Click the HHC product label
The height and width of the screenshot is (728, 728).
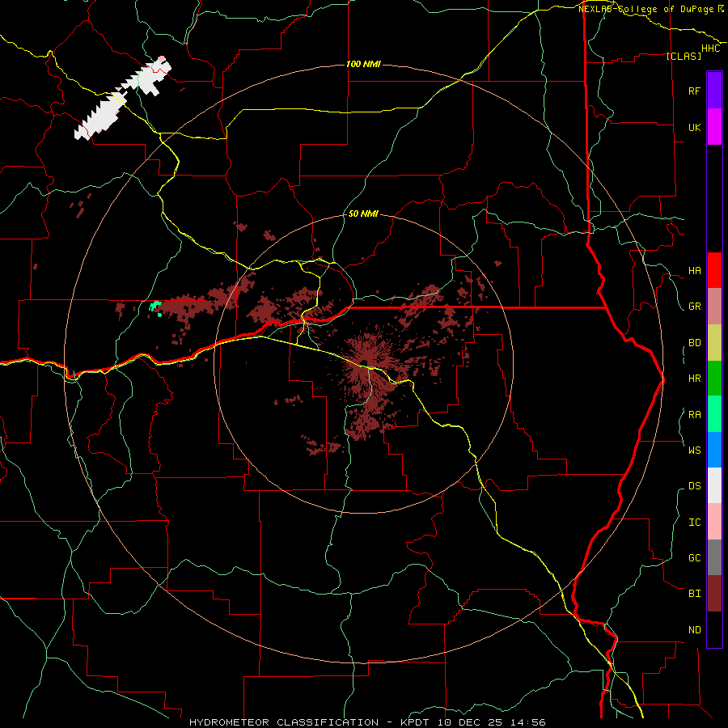tap(710, 49)
